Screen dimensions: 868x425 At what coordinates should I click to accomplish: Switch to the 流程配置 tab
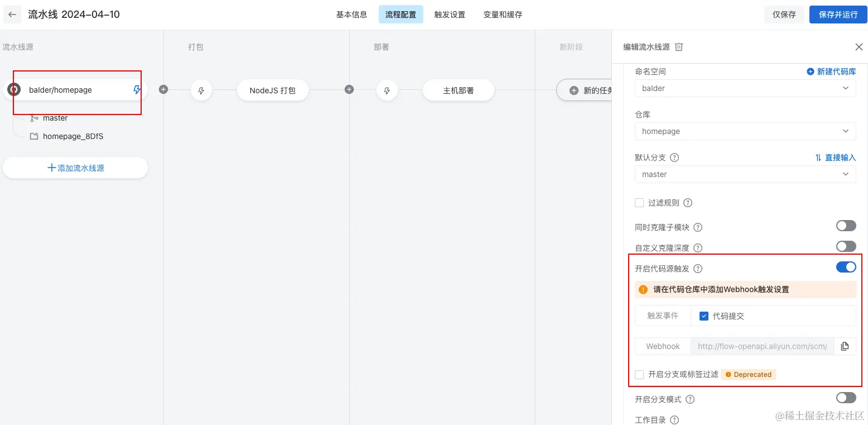coord(401,15)
